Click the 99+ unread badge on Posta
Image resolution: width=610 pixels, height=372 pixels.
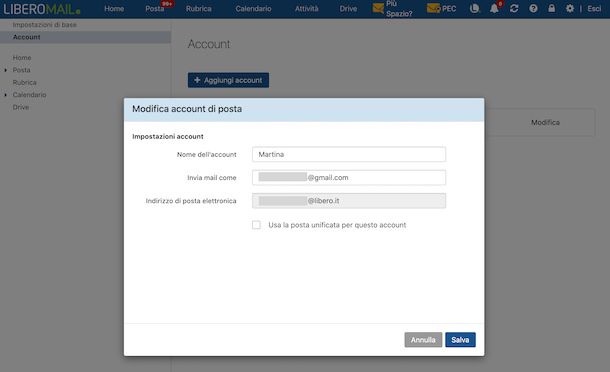coord(167,4)
